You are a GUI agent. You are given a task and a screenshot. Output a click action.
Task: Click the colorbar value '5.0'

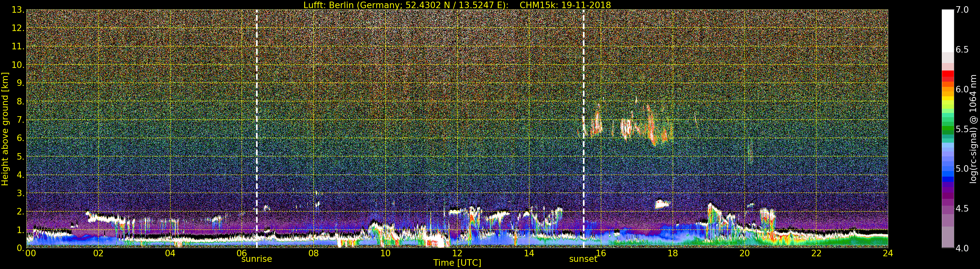point(962,168)
